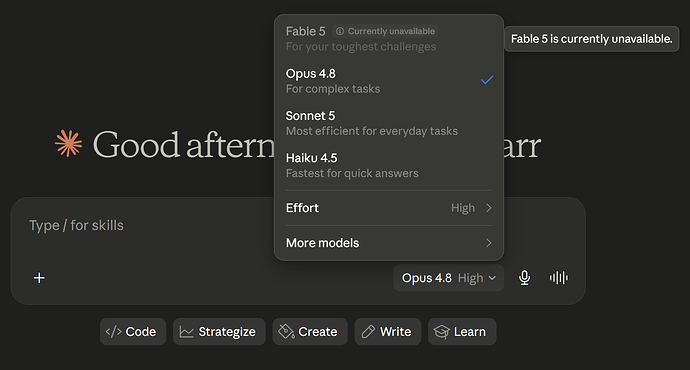Image resolution: width=690 pixels, height=370 pixels.
Task: Expand the Effort High submenu
Action: (389, 208)
